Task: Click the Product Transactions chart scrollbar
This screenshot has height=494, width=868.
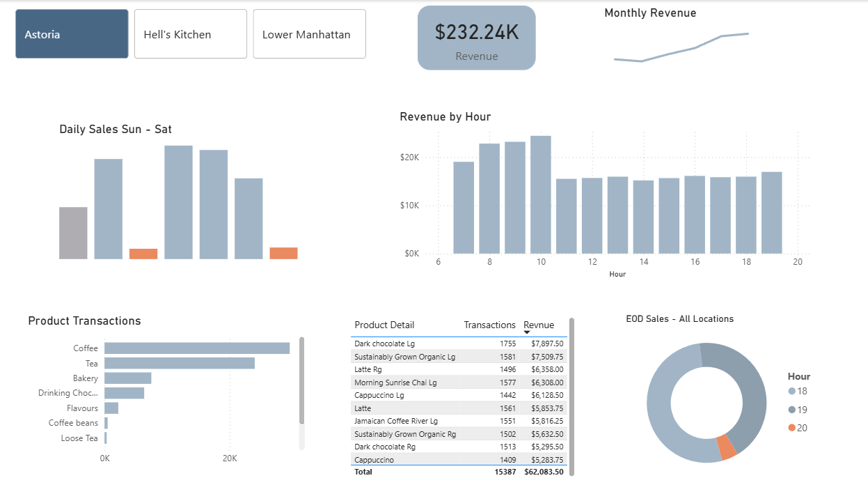Action: (301, 380)
